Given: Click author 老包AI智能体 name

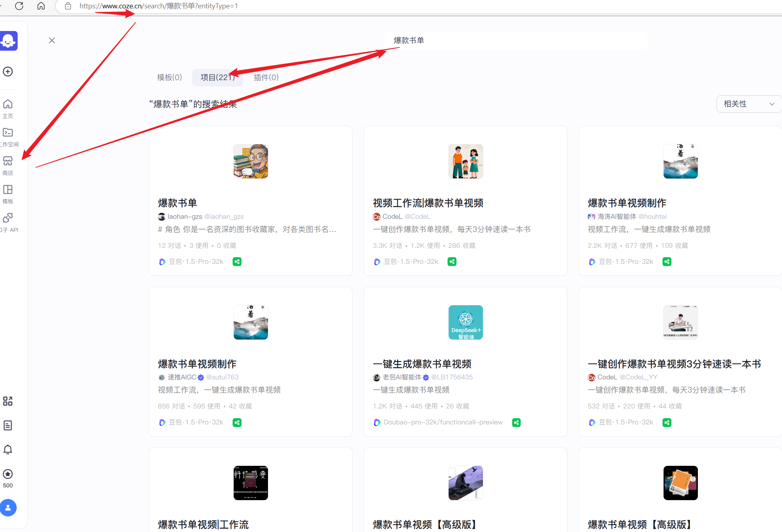Looking at the screenshot, I should pos(402,377).
